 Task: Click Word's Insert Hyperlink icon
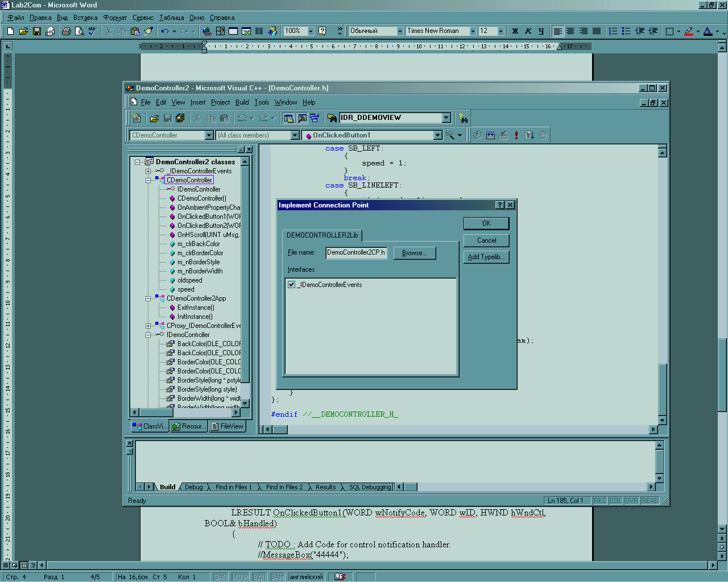tap(207, 31)
